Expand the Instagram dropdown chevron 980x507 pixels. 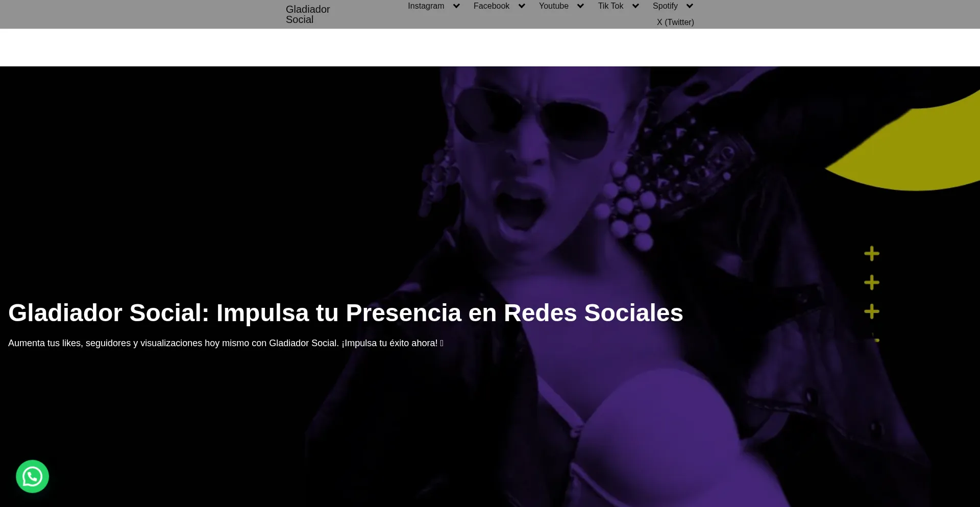(456, 6)
